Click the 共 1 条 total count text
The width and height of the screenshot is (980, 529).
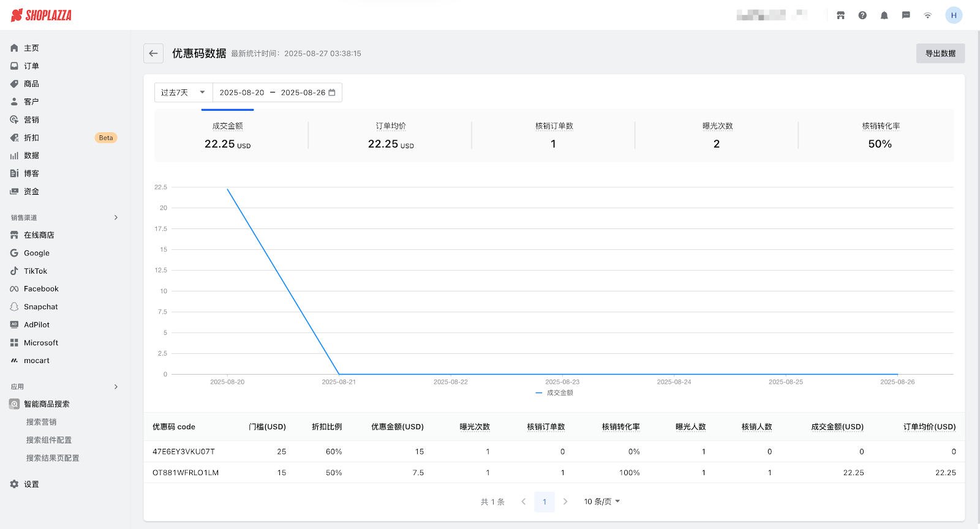pyautogui.click(x=492, y=501)
